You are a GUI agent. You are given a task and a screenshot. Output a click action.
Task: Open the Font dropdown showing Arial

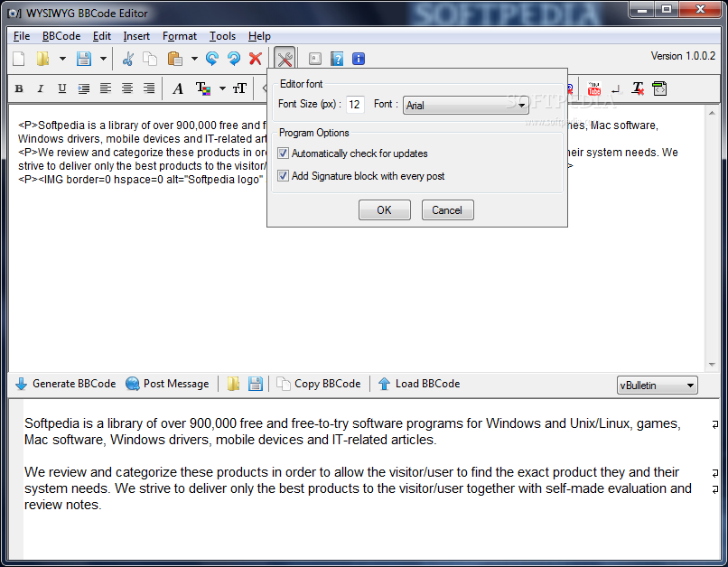pyautogui.click(x=466, y=106)
